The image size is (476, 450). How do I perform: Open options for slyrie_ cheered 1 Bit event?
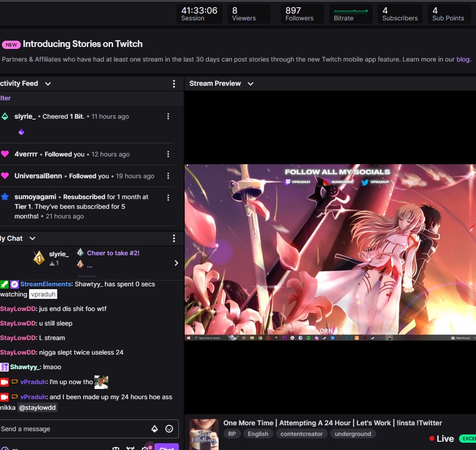coord(168,116)
